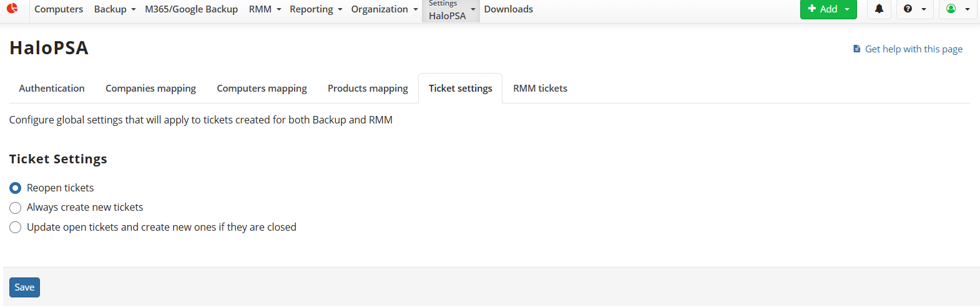Open the Downloads menu item
This screenshot has width=980, height=308.
[508, 9]
